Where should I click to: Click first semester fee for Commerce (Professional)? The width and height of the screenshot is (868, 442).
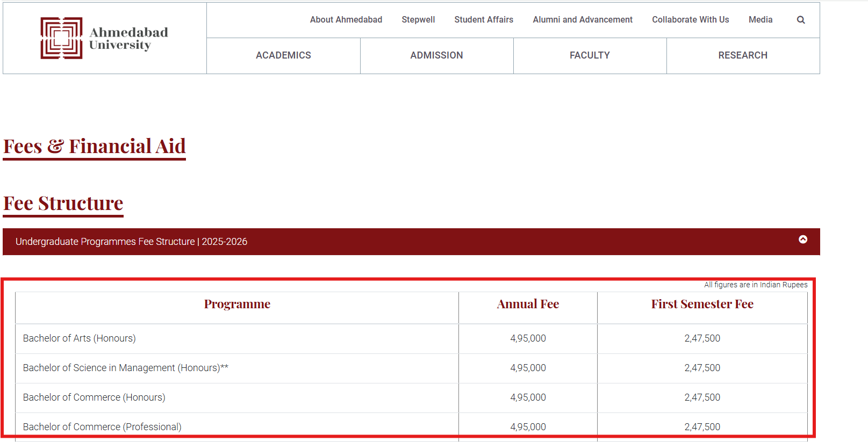coord(702,427)
